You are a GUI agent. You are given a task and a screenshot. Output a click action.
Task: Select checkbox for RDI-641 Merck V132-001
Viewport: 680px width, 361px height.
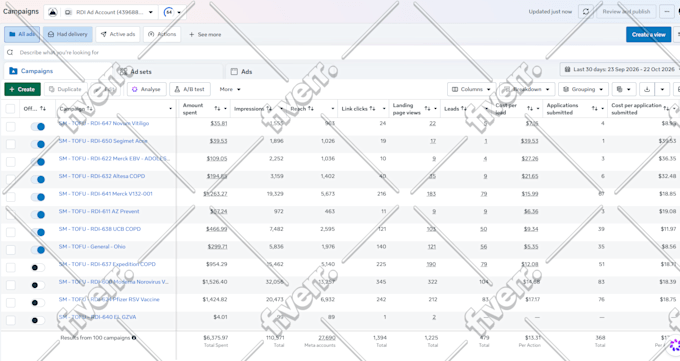pyautogui.click(x=10, y=197)
